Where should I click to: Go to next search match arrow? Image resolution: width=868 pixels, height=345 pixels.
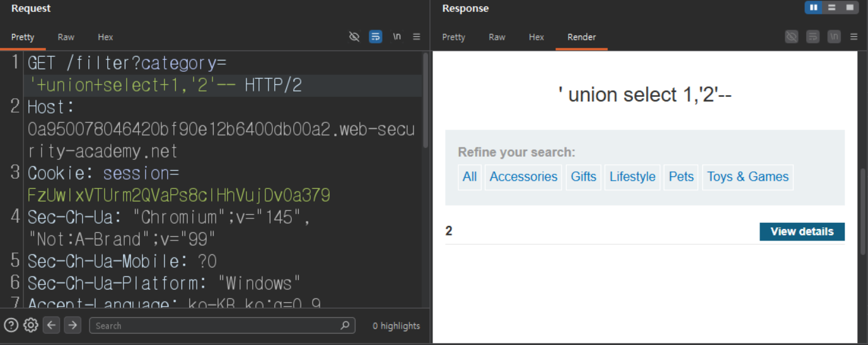click(x=72, y=325)
